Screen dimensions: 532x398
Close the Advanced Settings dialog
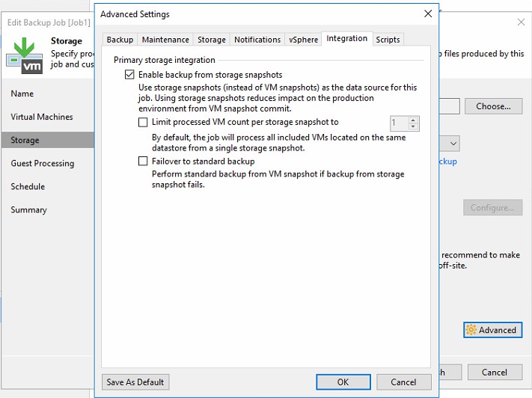[428, 13]
